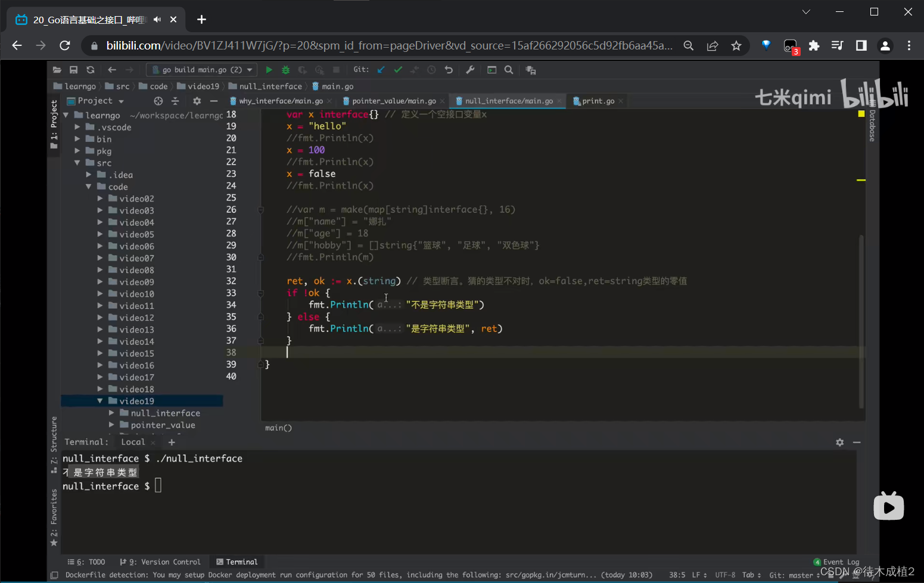The image size is (924, 583).
Task: Commit changes with Git green checkmark
Action: point(398,70)
